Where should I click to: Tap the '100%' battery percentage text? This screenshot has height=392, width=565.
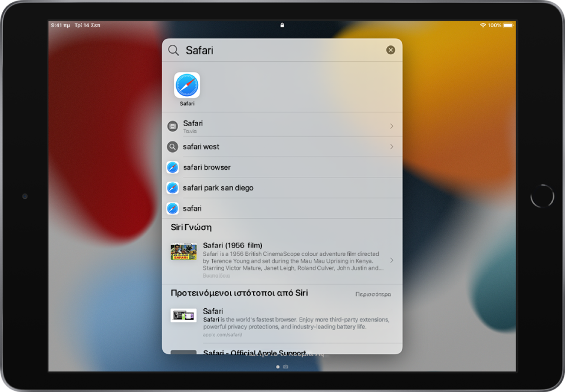pyautogui.click(x=494, y=25)
